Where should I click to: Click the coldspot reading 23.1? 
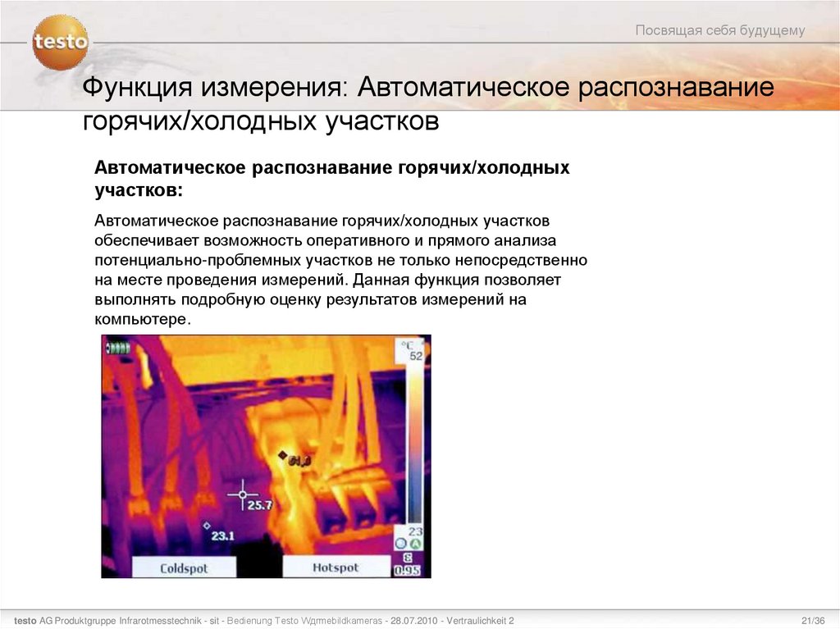pyautogui.click(x=223, y=536)
